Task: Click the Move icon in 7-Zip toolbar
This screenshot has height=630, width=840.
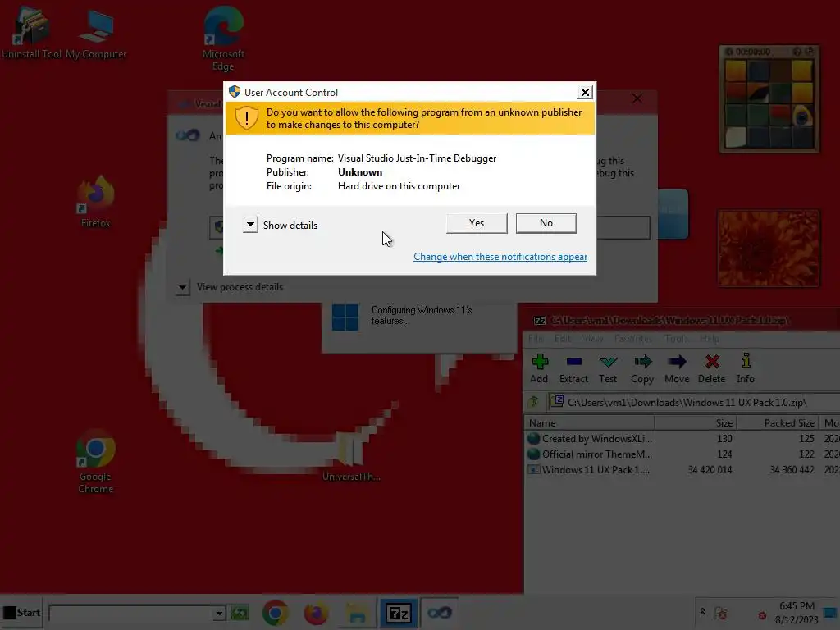Action: (x=677, y=368)
